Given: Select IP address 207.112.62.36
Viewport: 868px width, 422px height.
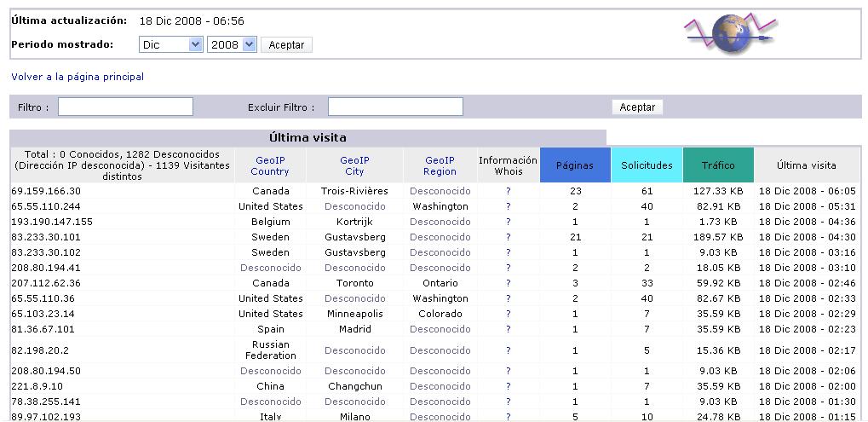Looking at the screenshot, I should point(46,283).
